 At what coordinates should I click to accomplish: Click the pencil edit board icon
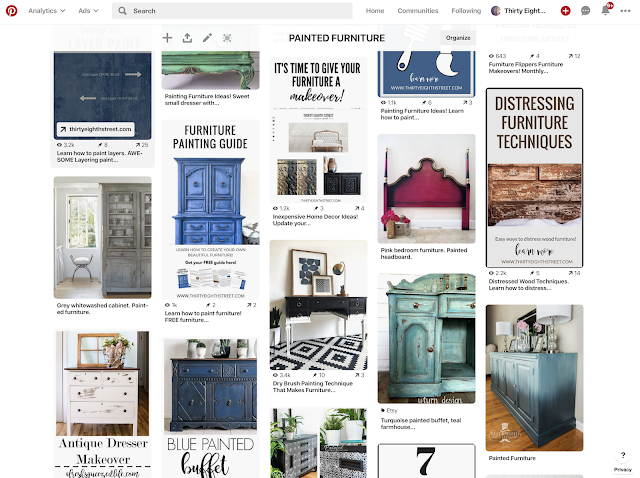tap(207, 38)
